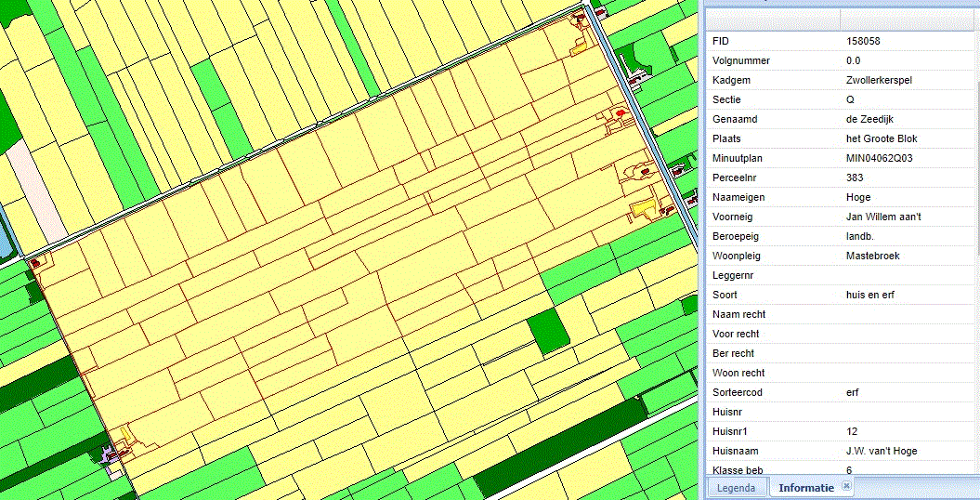The height and width of the screenshot is (500, 980).
Task: Click the FID value 158058
Action: point(864,41)
